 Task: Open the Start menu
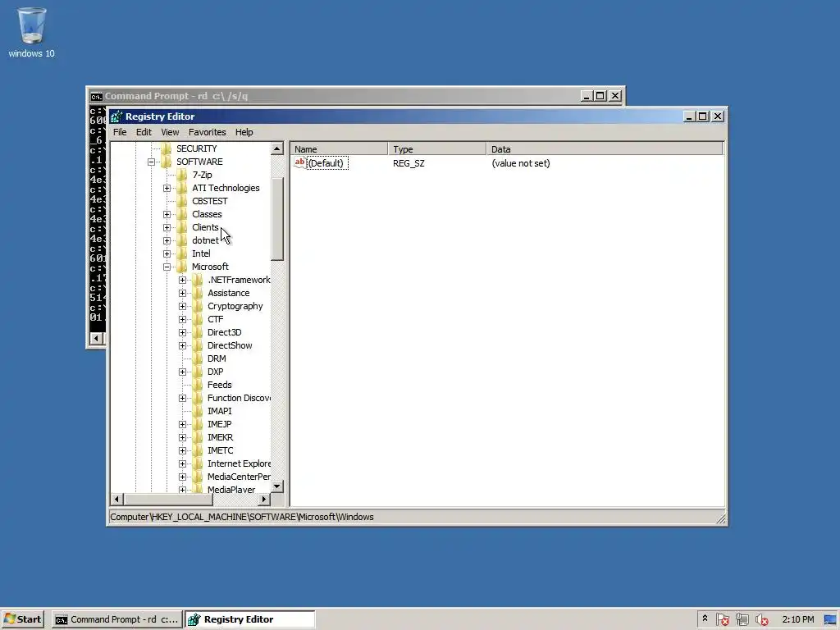(x=23, y=619)
